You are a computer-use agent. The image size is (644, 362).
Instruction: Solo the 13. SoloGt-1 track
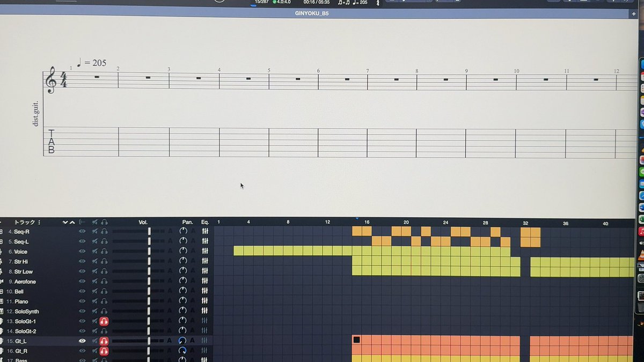[104, 321]
